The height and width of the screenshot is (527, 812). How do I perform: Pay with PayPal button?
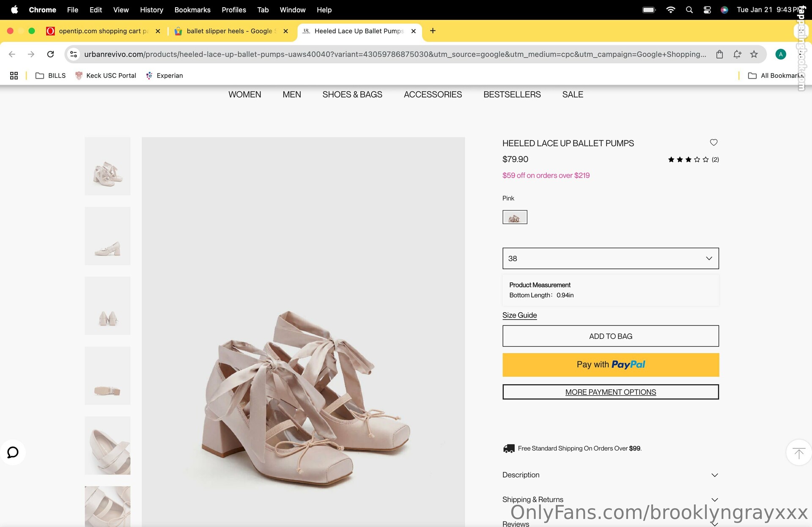pyautogui.click(x=610, y=365)
